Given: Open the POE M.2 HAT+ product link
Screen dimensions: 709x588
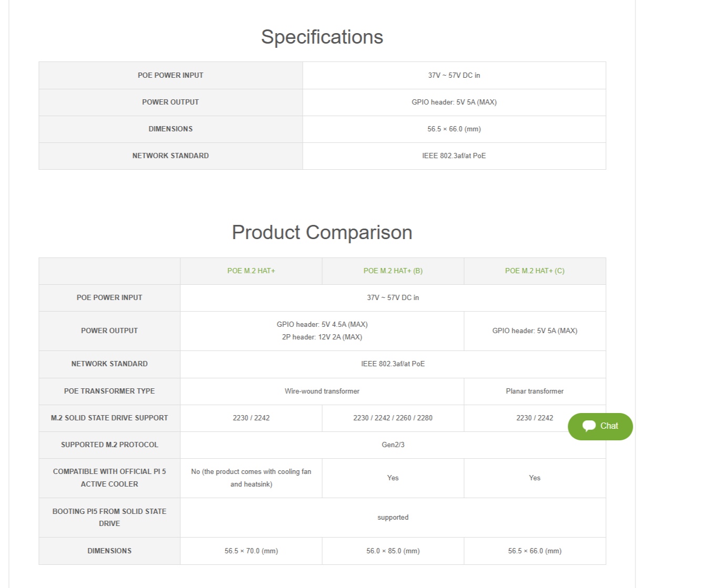Looking at the screenshot, I should [x=251, y=271].
